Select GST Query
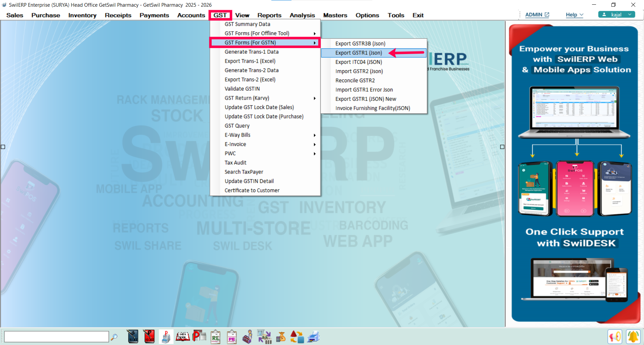This screenshot has width=644, height=345. (265, 126)
